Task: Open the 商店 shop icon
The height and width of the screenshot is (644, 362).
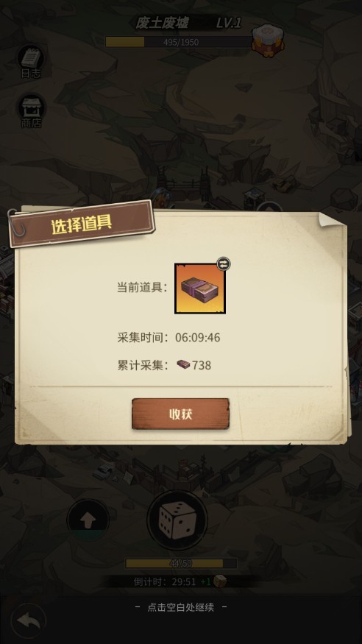Action: click(31, 111)
